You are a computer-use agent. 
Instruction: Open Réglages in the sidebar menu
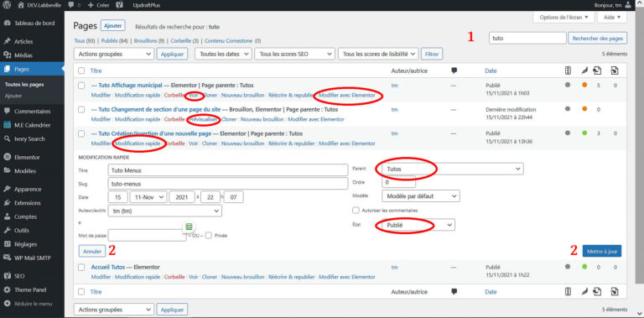click(25, 244)
